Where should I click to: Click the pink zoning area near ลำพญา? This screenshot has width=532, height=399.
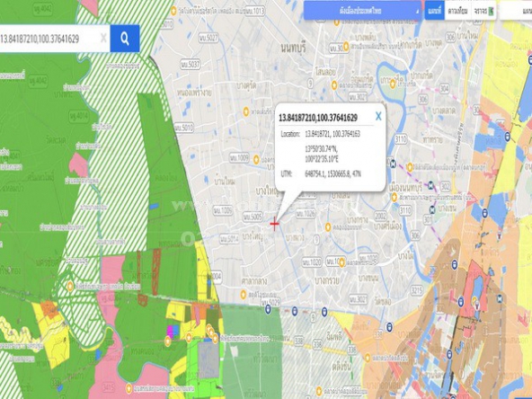pyautogui.click(x=78, y=164)
